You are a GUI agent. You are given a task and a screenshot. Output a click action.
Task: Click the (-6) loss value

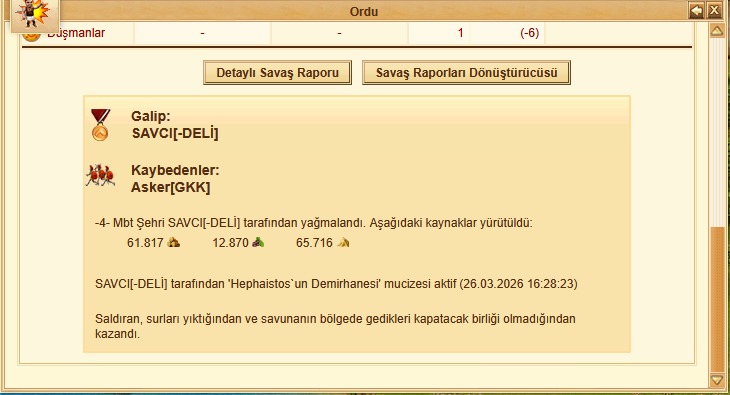(x=530, y=33)
